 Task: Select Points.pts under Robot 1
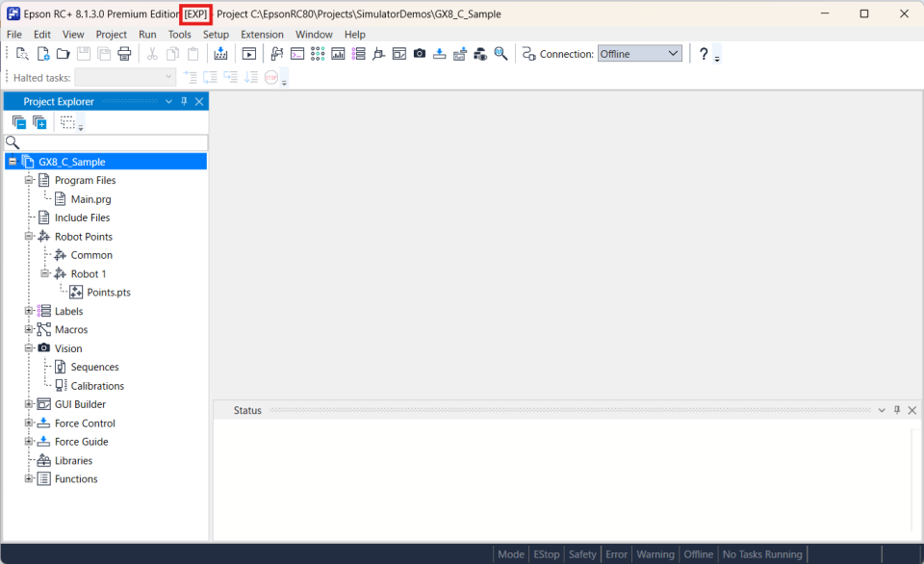click(x=108, y=293)
